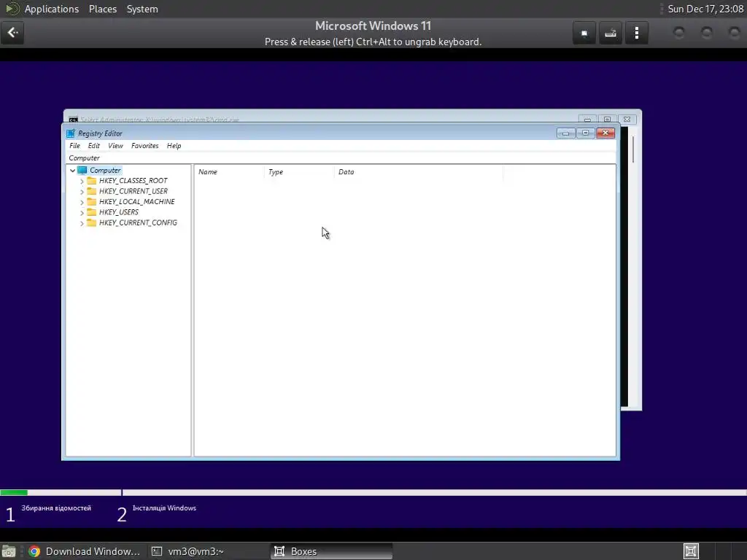Open the File menu in Registry Editor
The image size is (747, 560).
coord(75,146)
